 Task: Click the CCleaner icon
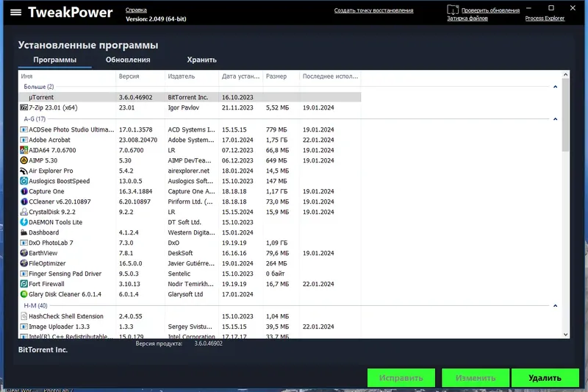tap(24, 202)
